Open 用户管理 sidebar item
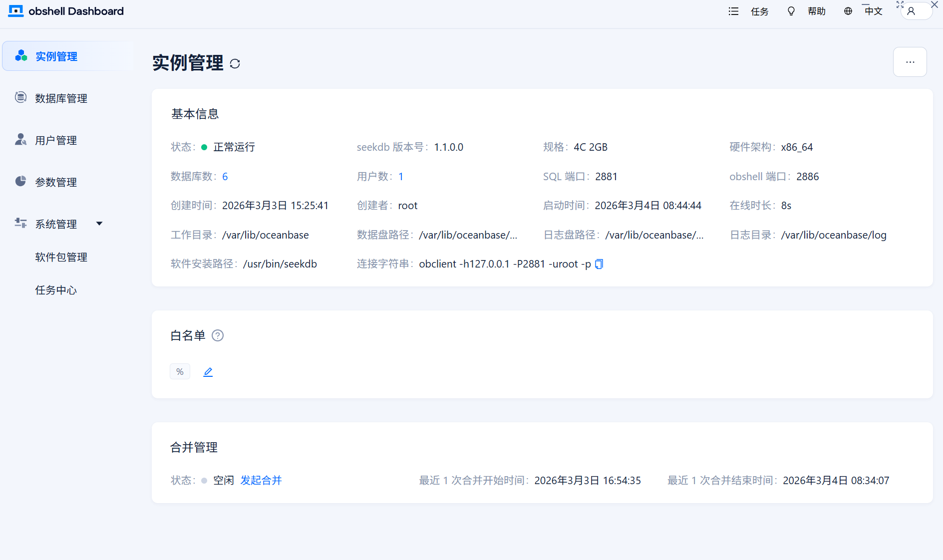 pyautogui.click(x=56, y=140)
